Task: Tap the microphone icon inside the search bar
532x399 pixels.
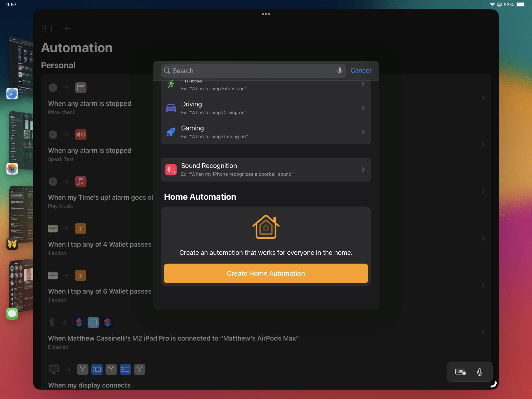Action: pyautogui.click(x=340, y=70)
